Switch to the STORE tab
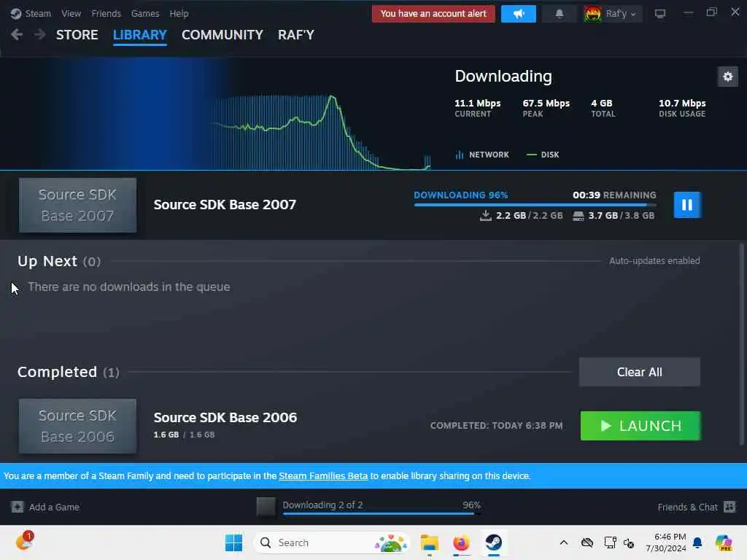This screenshot has height=560, width=747. point(77,35)
